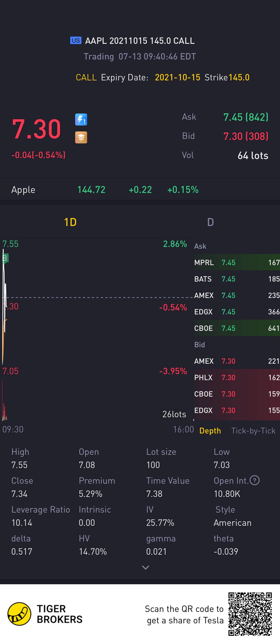Expand more option details chevron
Image resolution: width=280 pixels, height=644 pixels.
pyautogui.click(x=146, y=568)
